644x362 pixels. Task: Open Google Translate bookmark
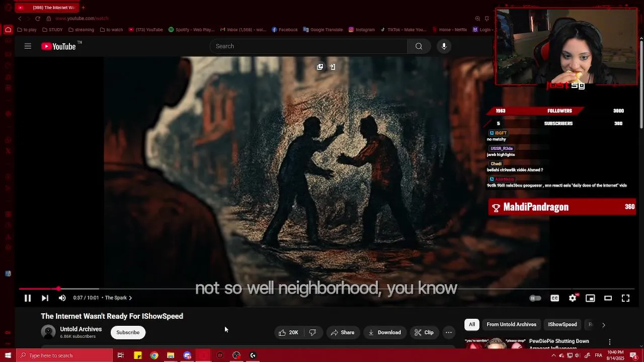[323, 30]
